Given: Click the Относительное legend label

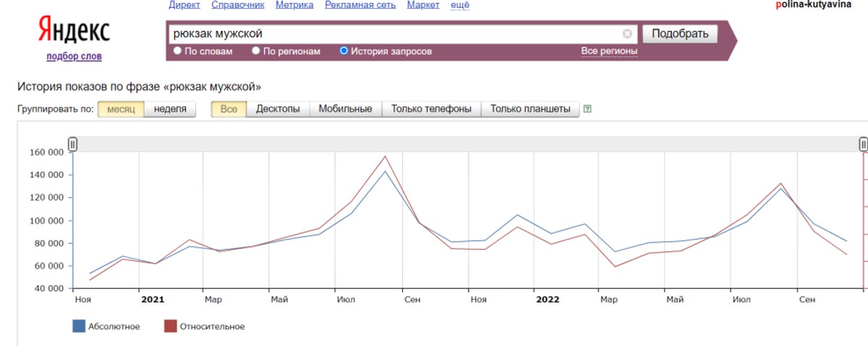Looking at the screenshot, I should [x=212, y=326].
